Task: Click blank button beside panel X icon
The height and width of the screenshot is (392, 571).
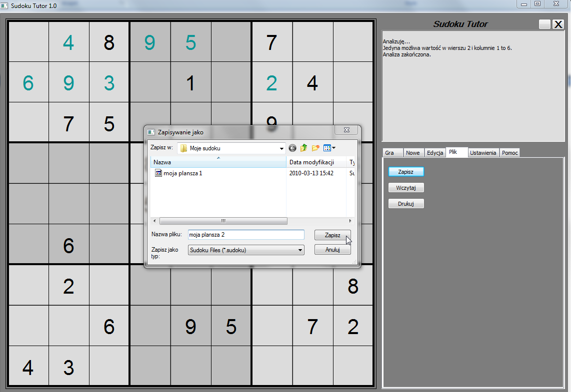Action: click(544, 24)
